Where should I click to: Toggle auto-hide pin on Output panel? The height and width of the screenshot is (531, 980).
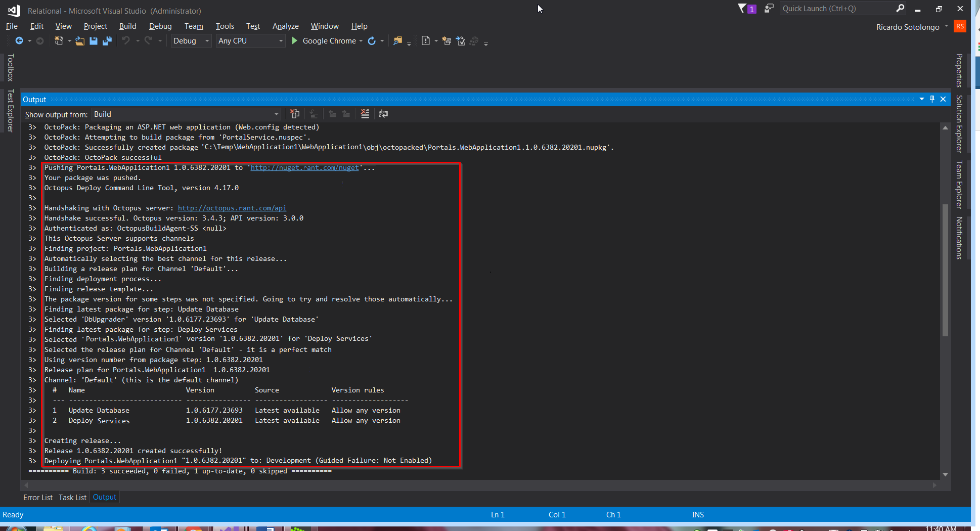click(x=932, y=99)
